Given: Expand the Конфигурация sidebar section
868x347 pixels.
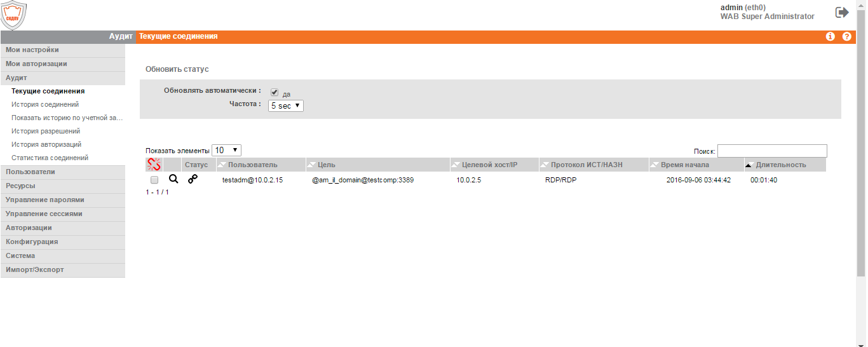Looking at the screenshot, I should pos(62,242).
